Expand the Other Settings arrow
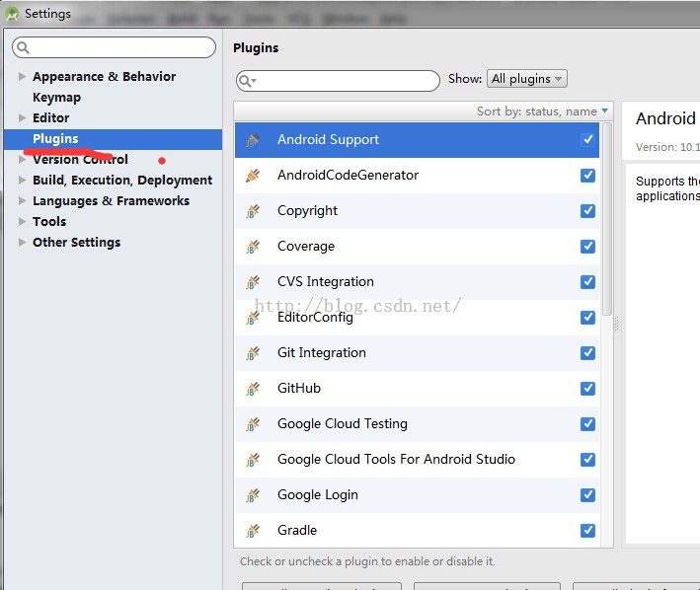The image size is (700, 590). pyautogui.click(x=22, y=242)
